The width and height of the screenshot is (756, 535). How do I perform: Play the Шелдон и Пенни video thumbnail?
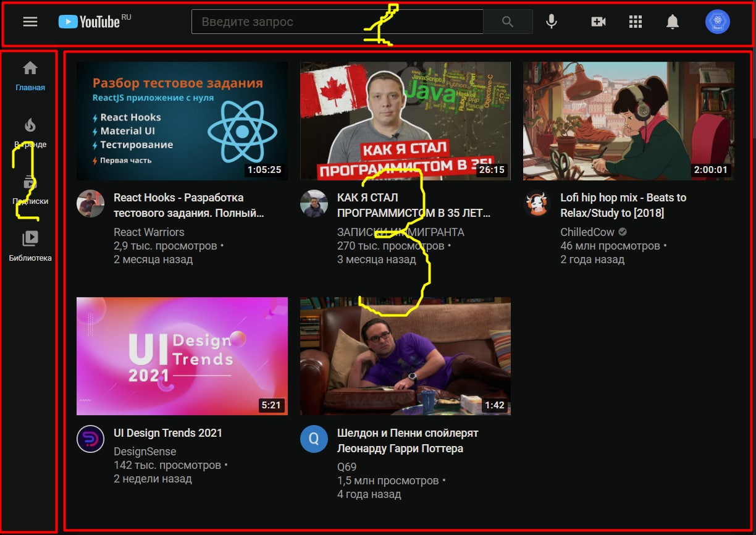405,356
